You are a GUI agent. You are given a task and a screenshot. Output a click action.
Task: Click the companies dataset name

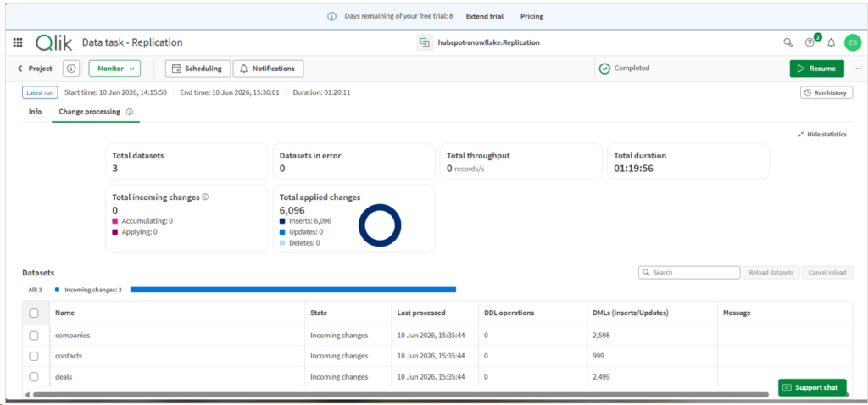point(73,336)
